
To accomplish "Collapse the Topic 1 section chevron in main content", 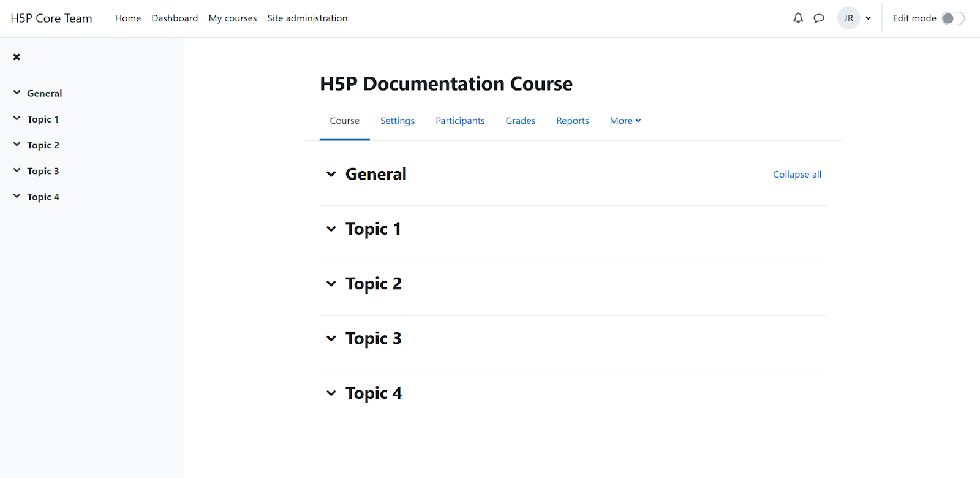I will [331, 229].
